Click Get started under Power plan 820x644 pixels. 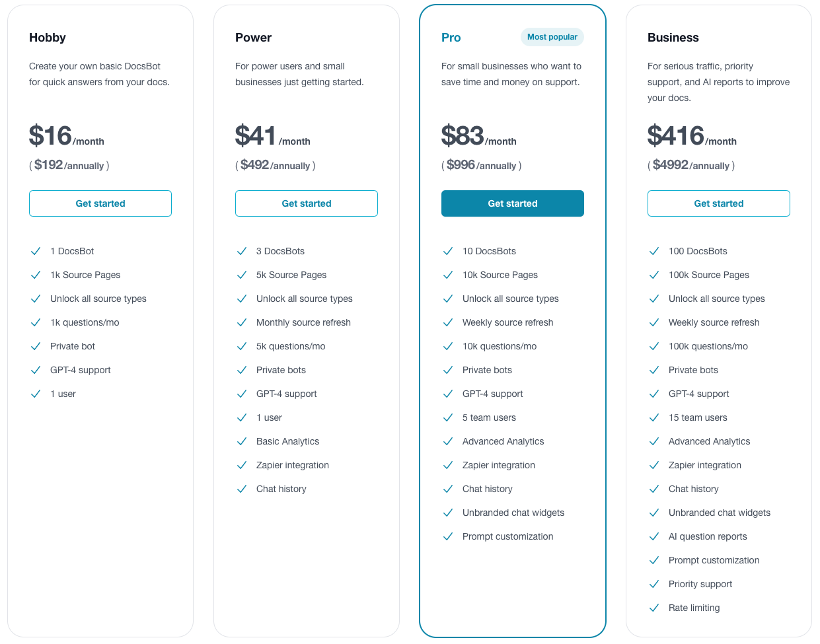coord(307,203)
